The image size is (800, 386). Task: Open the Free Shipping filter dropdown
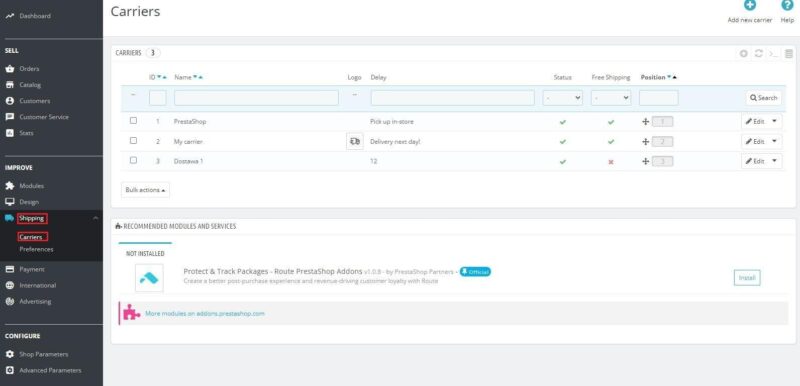pos(611,98)
